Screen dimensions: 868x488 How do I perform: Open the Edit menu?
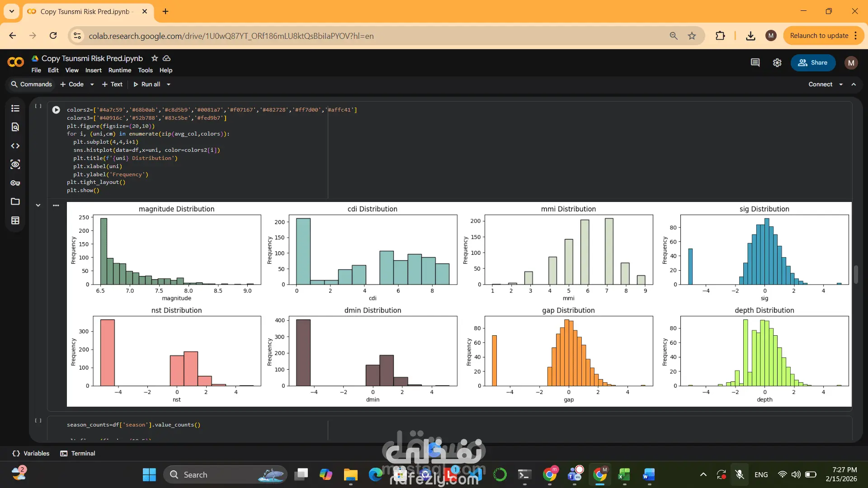(x=53, y=70)
